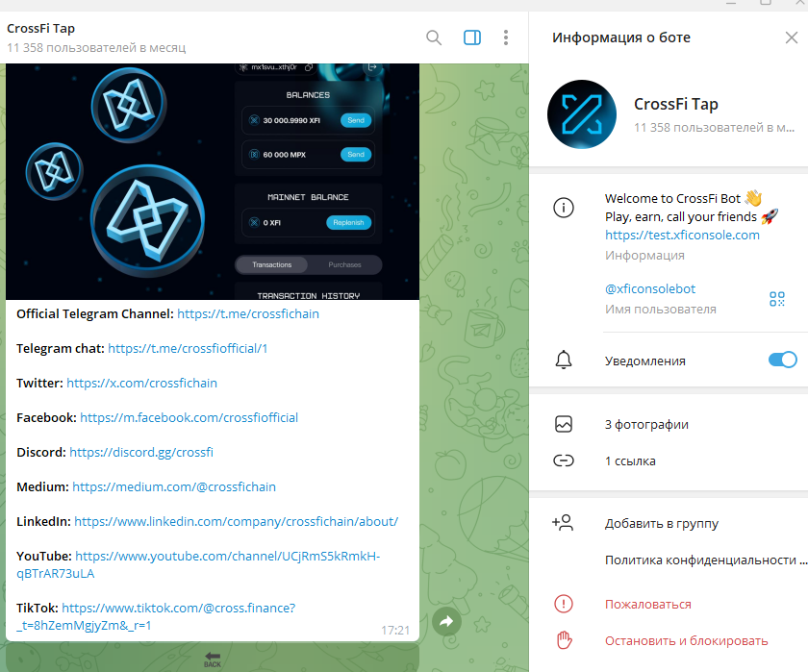Click the CrossFi Tap chat header title
808x672 pixels.
click(x=40, y=28)
